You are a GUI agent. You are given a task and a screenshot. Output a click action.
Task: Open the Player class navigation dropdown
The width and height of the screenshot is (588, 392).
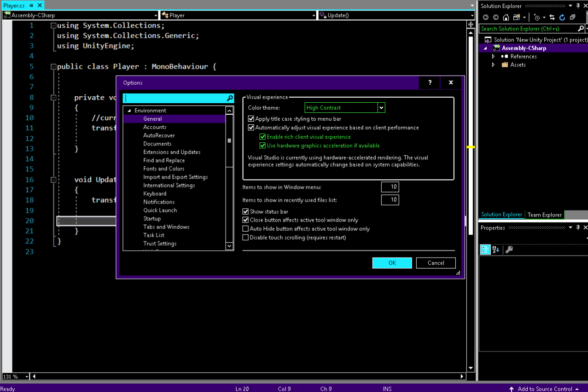coord(314,15)
